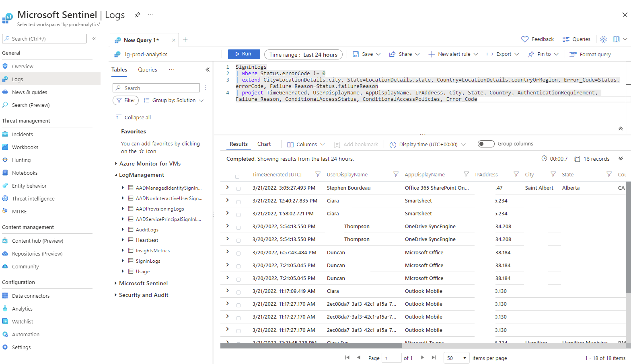
Task: Collapse the LogManagement group
Action: pos(116,175)
